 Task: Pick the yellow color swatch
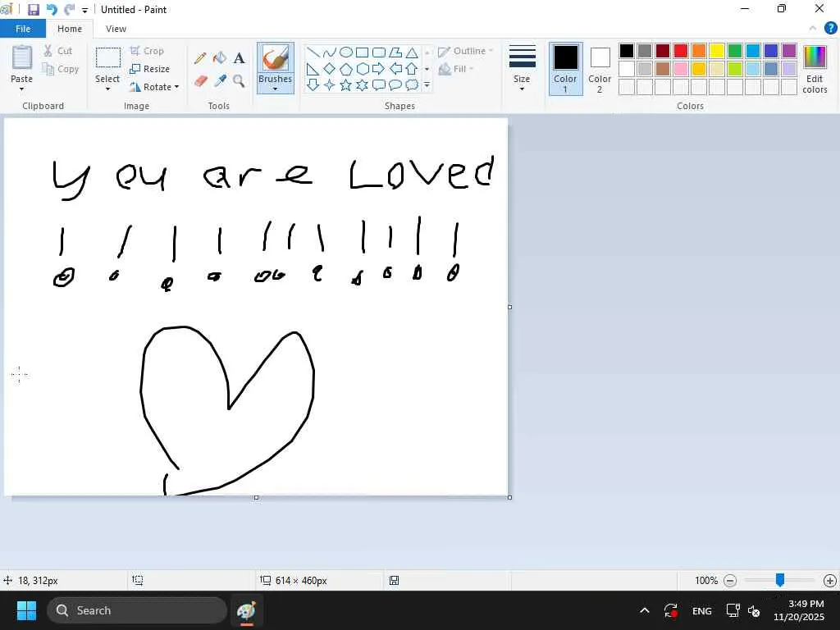(717, 51)
